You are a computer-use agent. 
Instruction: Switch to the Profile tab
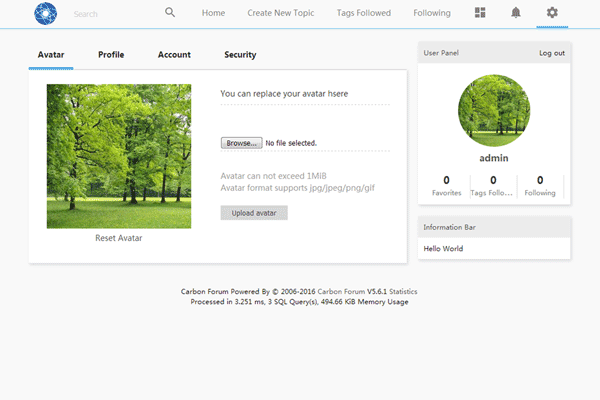click(x=111, y=55)
